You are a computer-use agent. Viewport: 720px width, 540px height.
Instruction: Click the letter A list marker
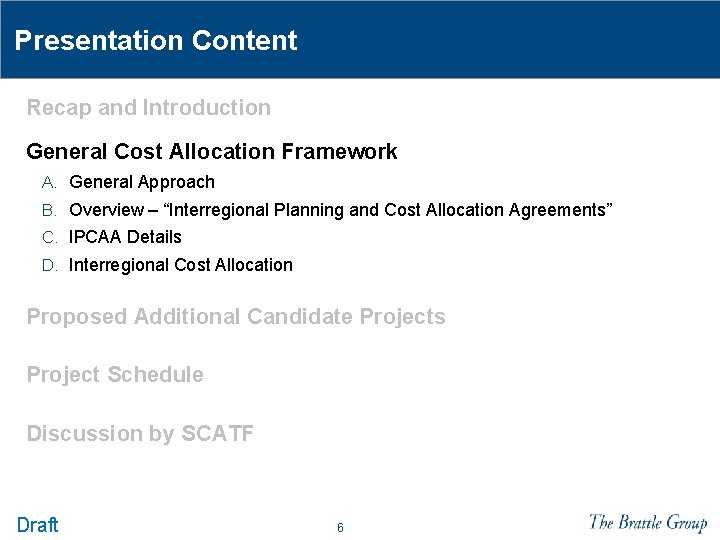[x=49, y=183]
